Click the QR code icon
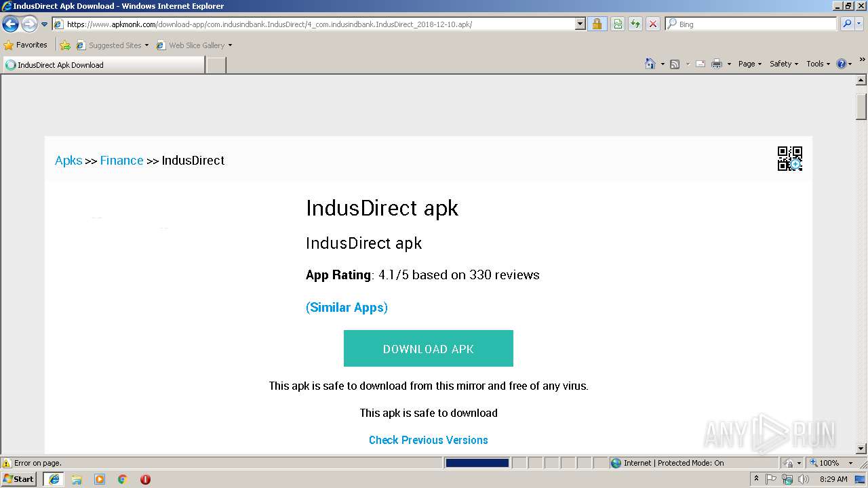 click(x=790, y=159)
